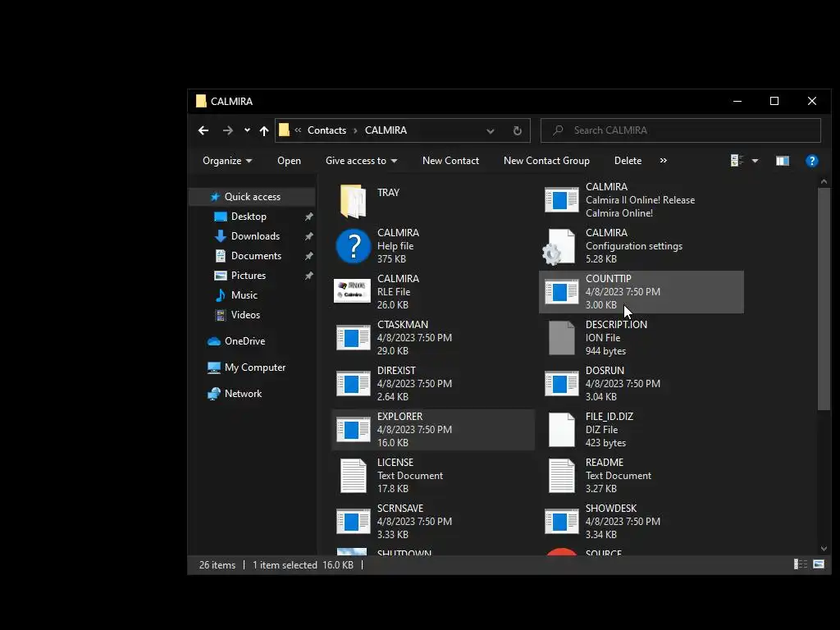Expand the Give access to menu
This screenshot has width=840, height=630.
tap(361, 161)
